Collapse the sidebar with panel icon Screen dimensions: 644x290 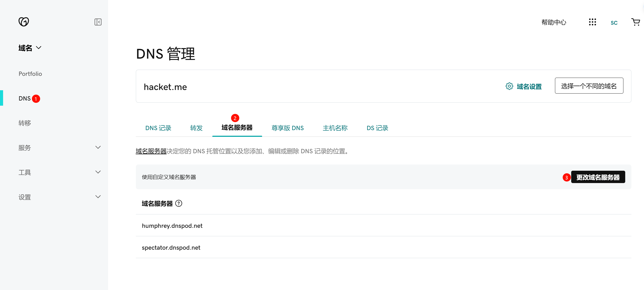coord(98,22)
